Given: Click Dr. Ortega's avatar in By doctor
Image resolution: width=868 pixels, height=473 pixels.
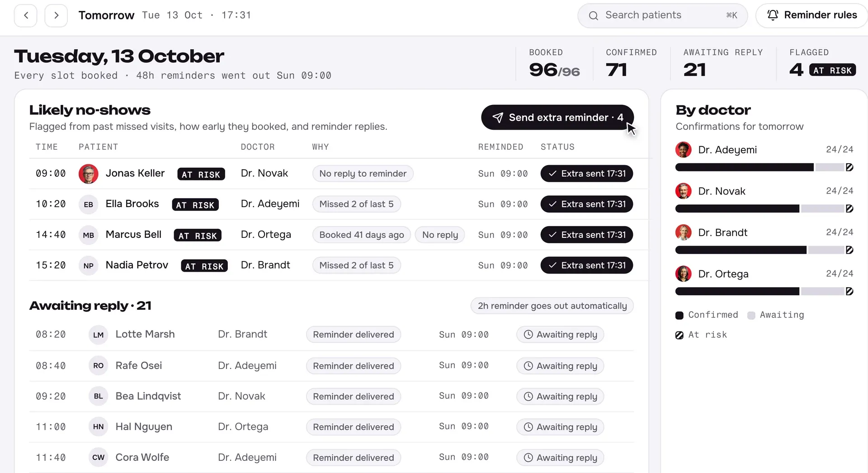Looking at the screenshot, I should (x=684, y=274).
